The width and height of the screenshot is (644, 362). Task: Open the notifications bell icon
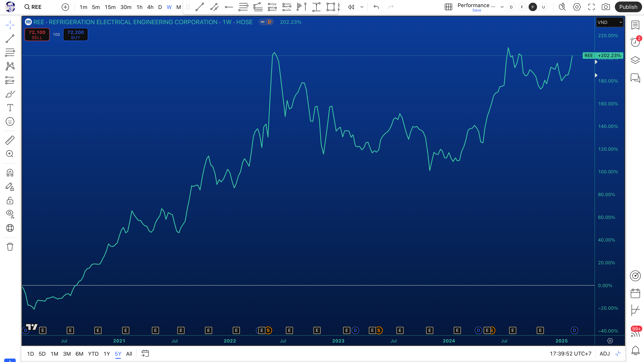coord(635,351)
